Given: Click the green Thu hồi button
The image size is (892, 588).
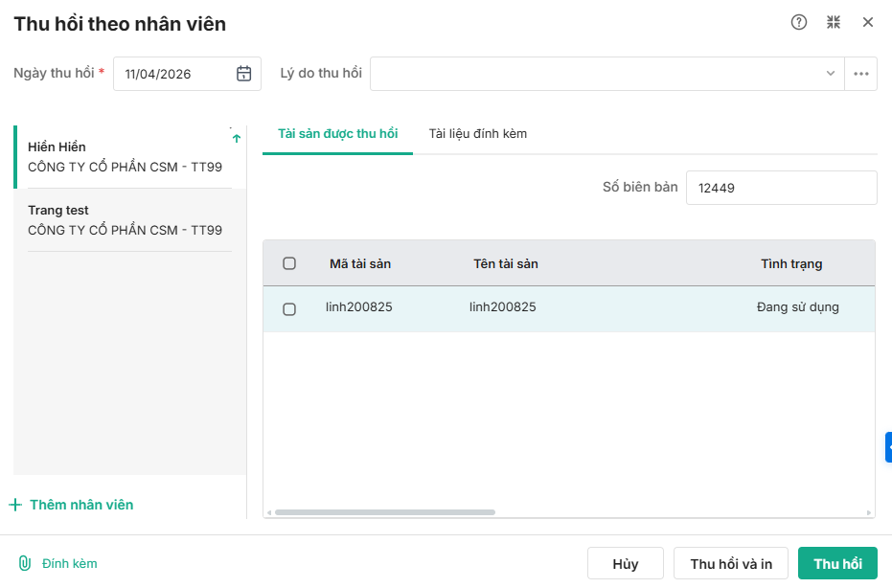Looking at the screenshot, I should pyautogui.click(x=837, y=564).
